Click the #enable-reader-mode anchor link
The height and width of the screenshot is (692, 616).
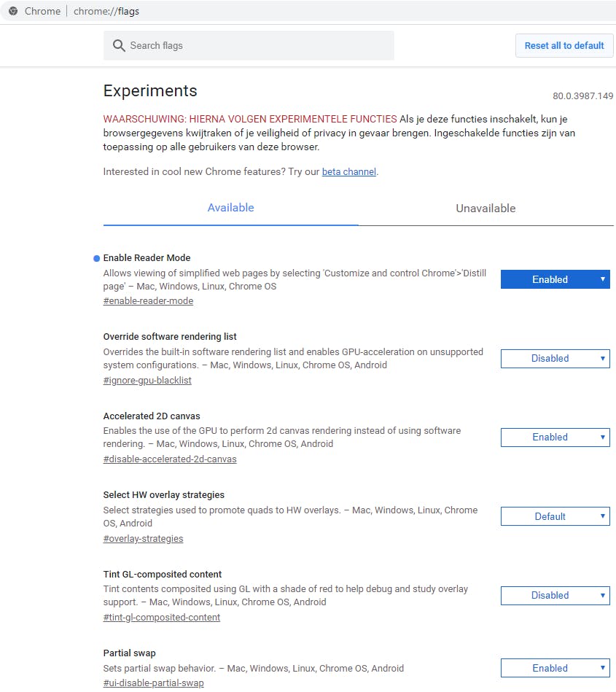pyautogui.click(x=148, y=301)
